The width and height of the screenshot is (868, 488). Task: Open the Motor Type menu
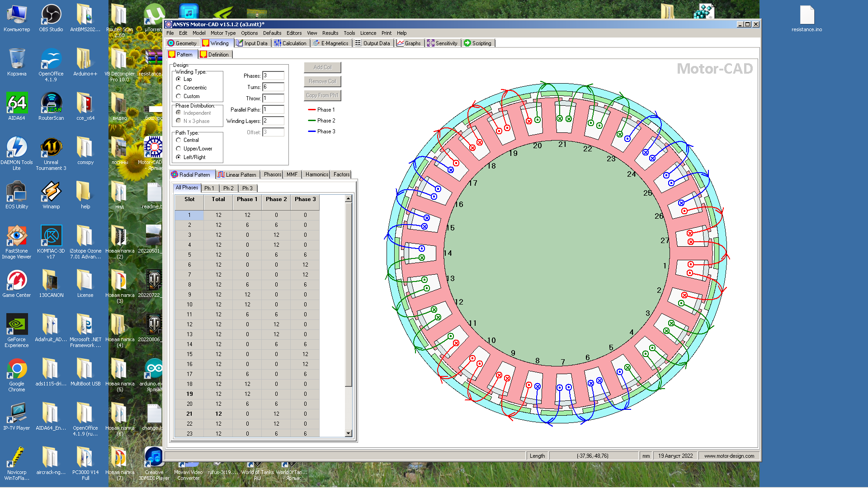[223, 33]
